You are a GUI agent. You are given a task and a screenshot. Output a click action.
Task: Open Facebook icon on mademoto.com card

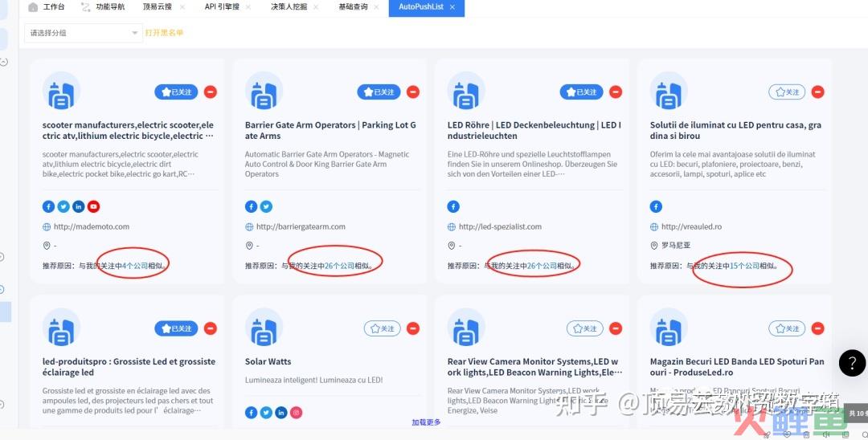(49, 206)
